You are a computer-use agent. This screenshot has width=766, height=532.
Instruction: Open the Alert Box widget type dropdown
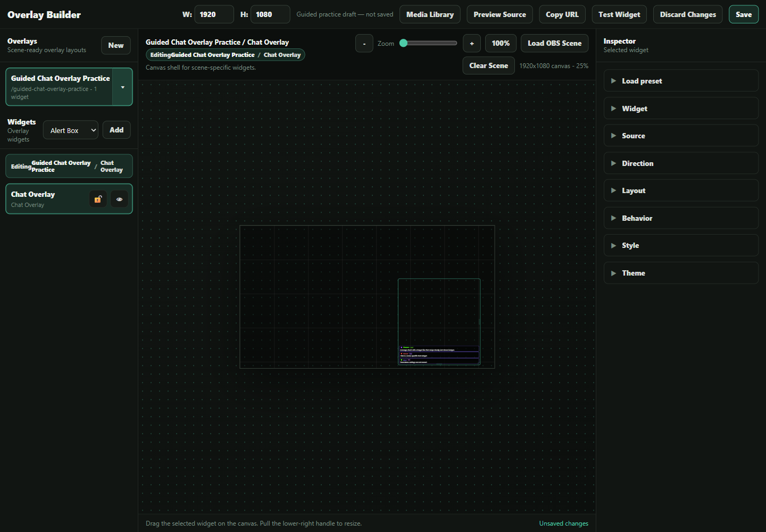tap(71, 130)
